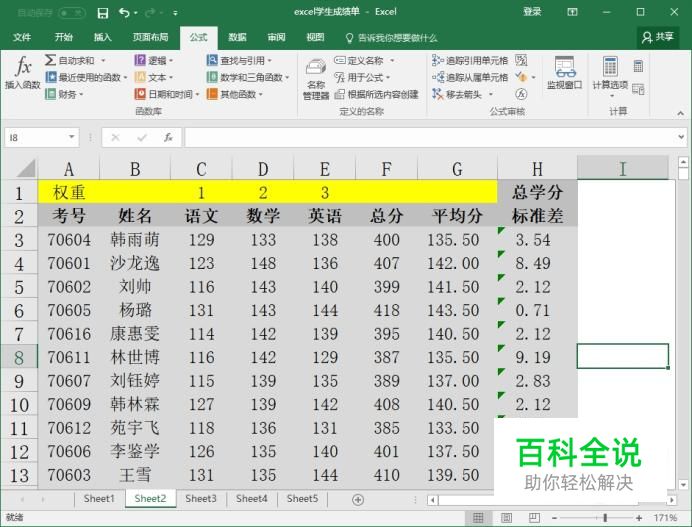Viewport: 692px width, 527px height.
Task: Click the zoom out minus button
Action: coord(555,518)
